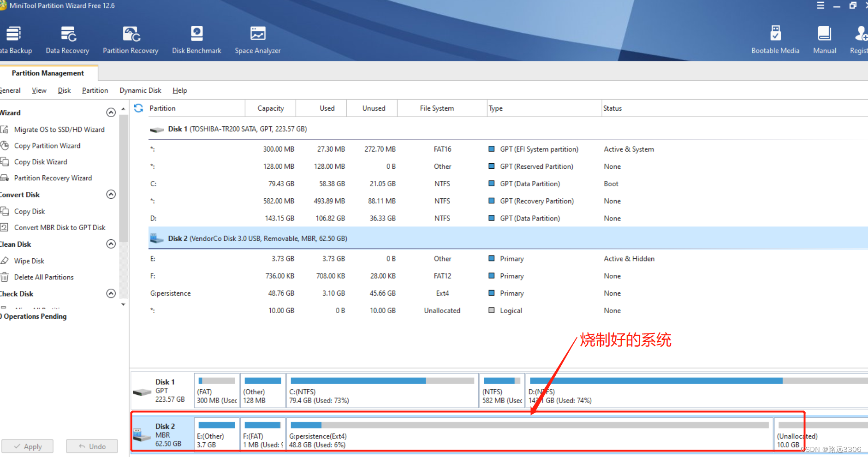
Task: Select F:(FAT) block on Disk 2
Action: coord(263,434)
